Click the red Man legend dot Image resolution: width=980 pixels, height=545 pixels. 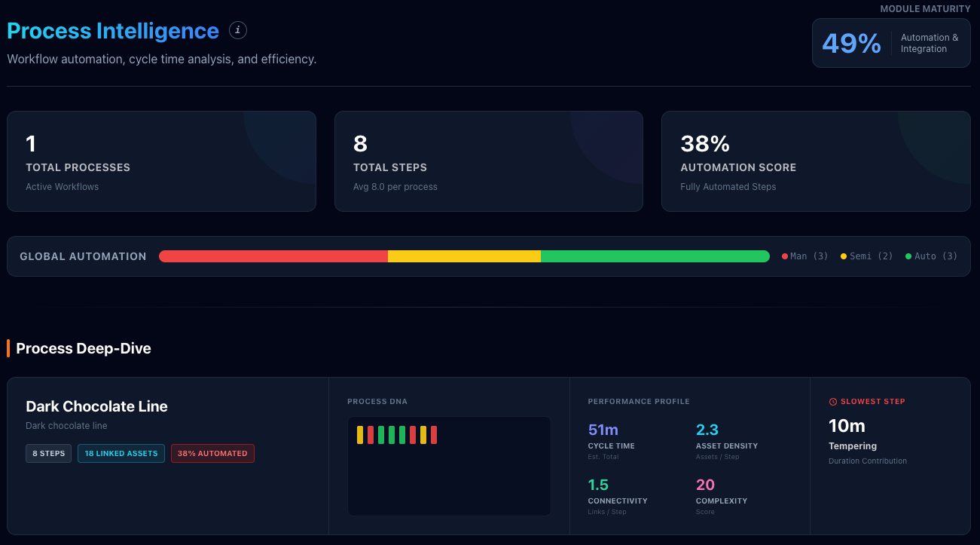point(785,256)
